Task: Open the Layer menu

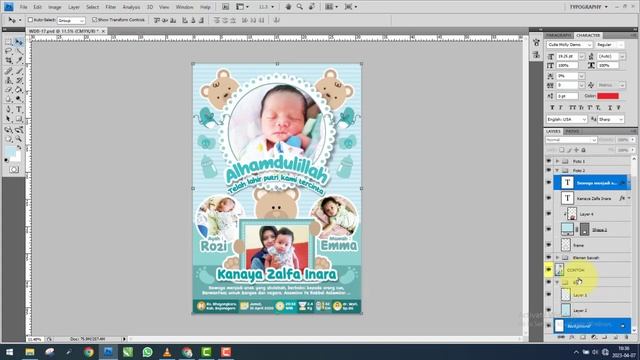Action: coord(74,7)
